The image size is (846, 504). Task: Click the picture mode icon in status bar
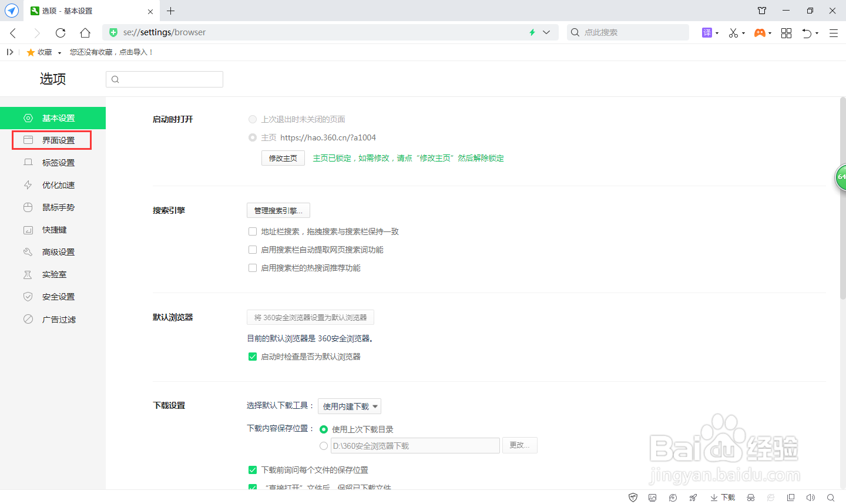pyautogui.click(x=653, y=498)
